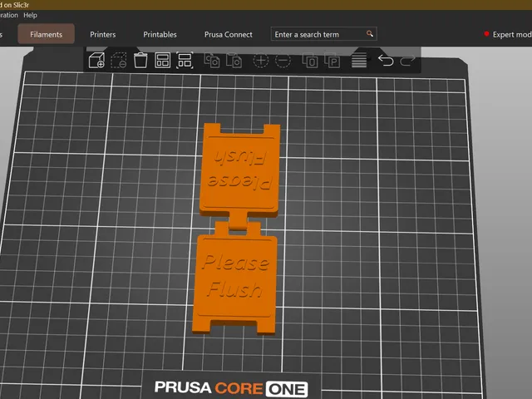Image resolution: width=532 pixels, height=399 pixels.
Task: Click the Variable layer height icon
Action: point(359,61)
